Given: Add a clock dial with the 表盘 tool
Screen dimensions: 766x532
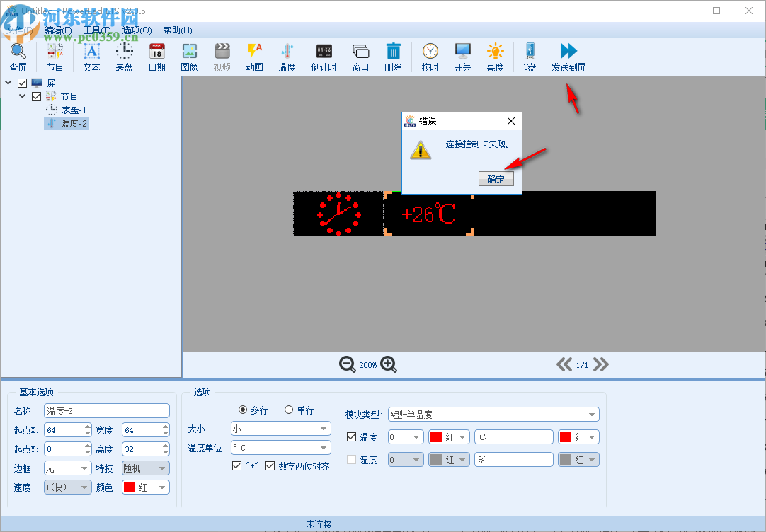Looking at the screenshot, I should click(x=123, y=56).
